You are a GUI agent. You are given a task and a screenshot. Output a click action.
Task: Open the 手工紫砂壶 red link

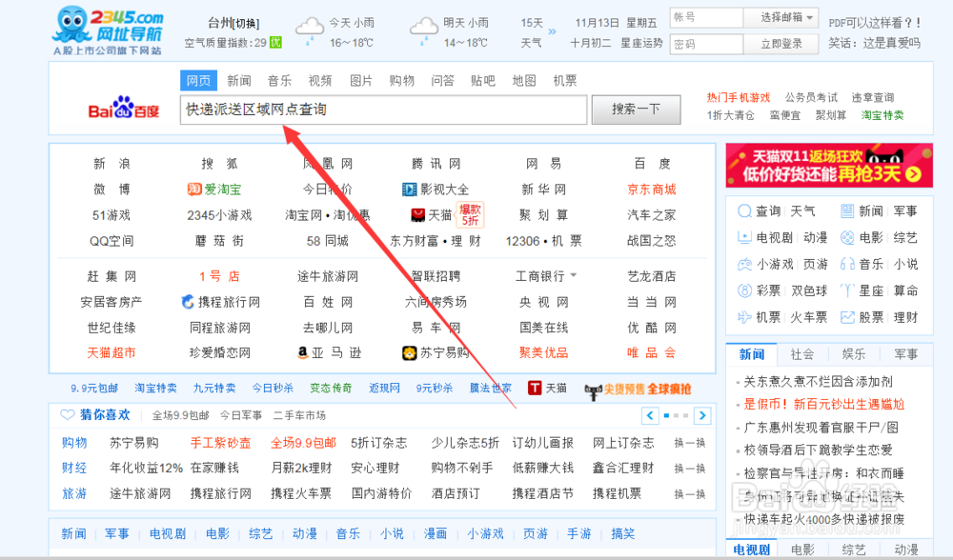(221, 443)
